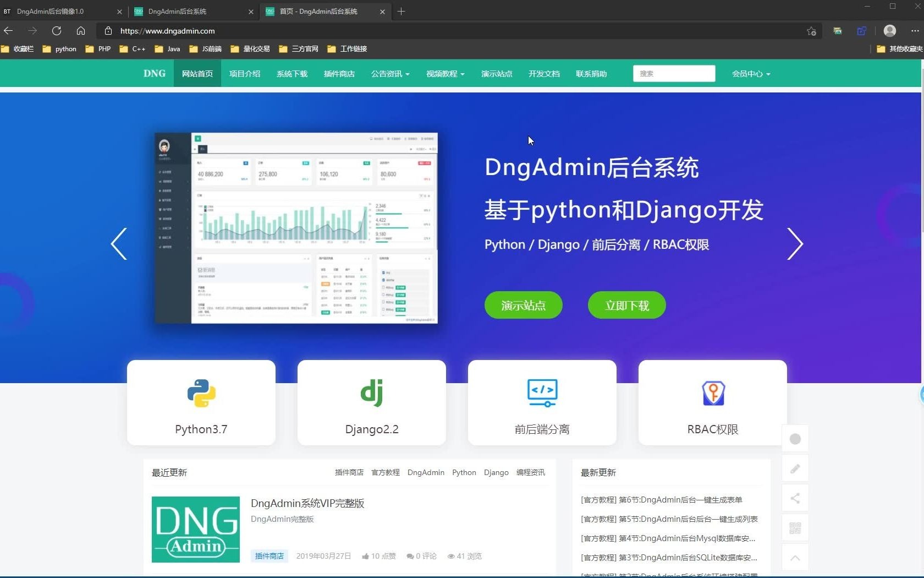Show the next carousel slide
The height and width of the screenshot is (578, 924).
795,244
